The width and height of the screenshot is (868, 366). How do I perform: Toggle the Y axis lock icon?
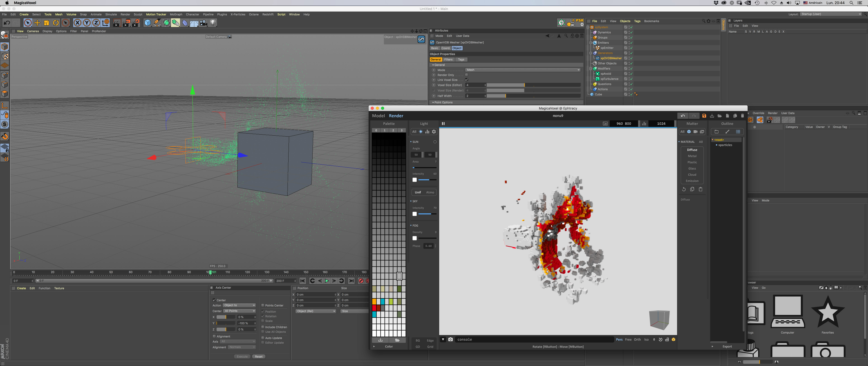point(87,23)
